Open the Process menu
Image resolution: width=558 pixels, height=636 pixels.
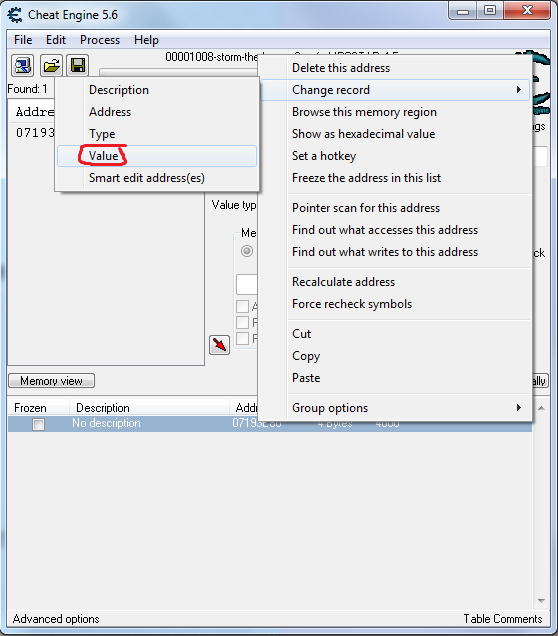coord(100,40)
